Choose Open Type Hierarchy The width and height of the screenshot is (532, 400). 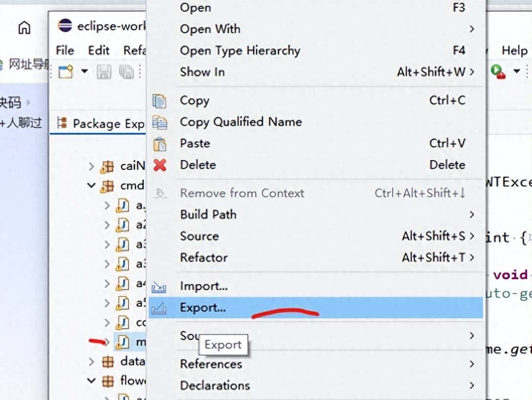pyautogui.click(x=315, y=50)
